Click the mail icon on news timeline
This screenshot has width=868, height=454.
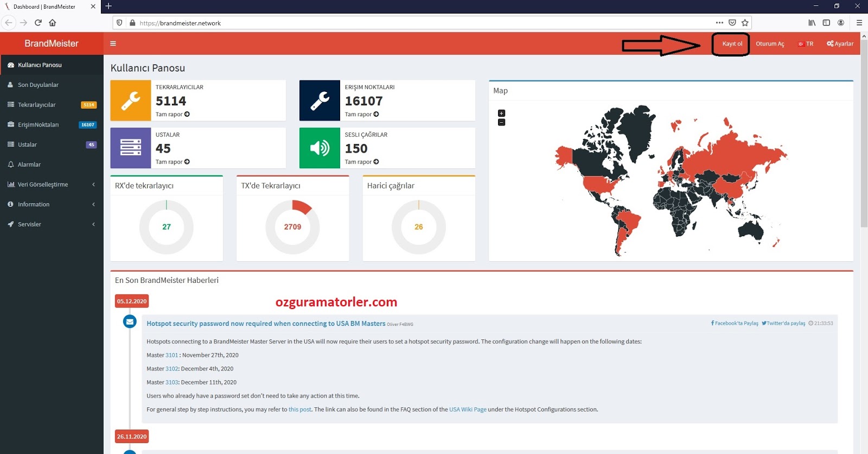click(x=130, y=321)
